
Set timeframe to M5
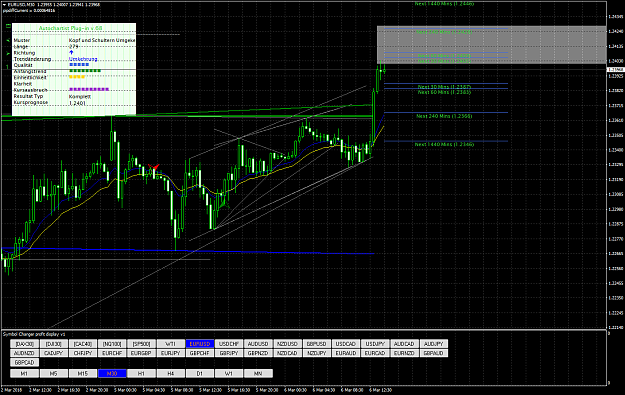pos(54,373)
